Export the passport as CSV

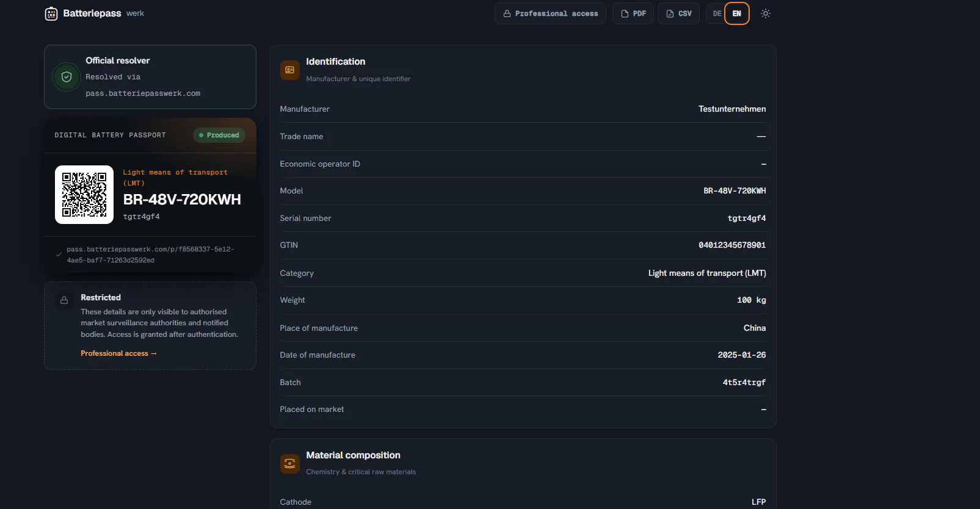pyautogui.click(x=678, y=13)
